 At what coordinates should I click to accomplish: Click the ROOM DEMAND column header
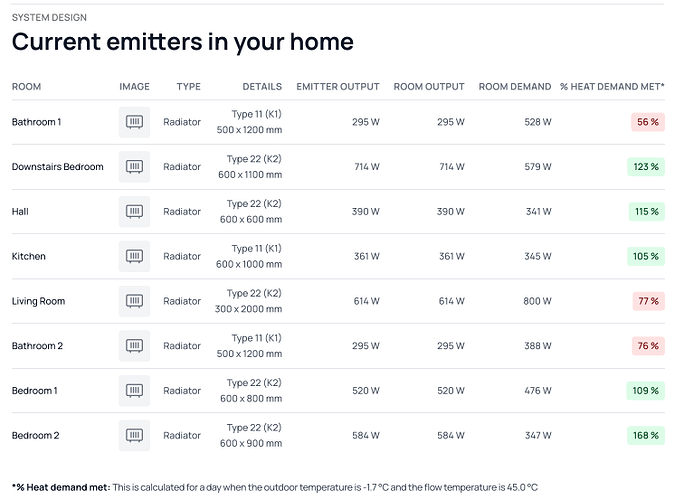[515, 87]
